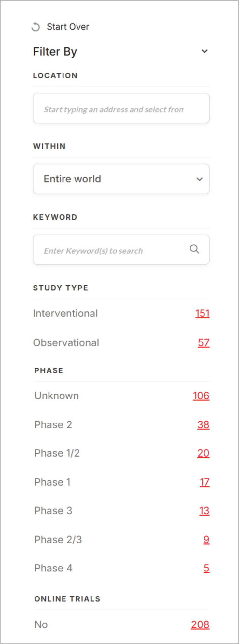Select the Phase 1/2 filter
239x644 pixels.
pos(57,453)
